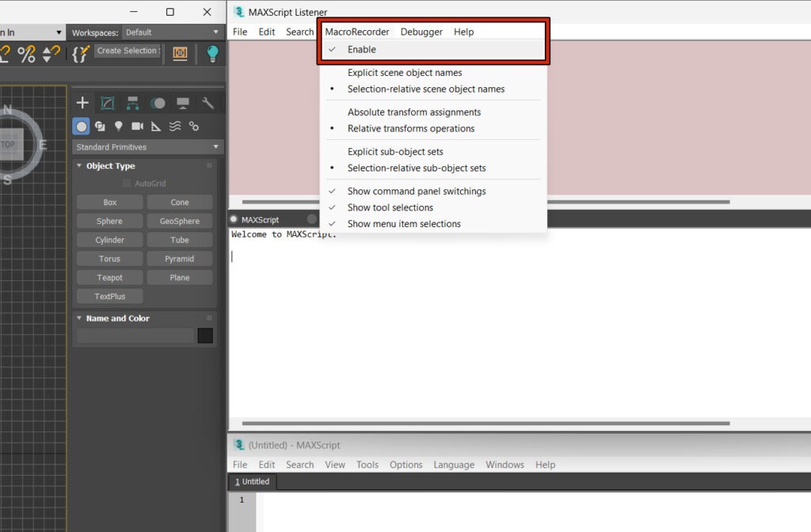
Task: Uncheck Show command panel switchings
Action: point(416,192)
